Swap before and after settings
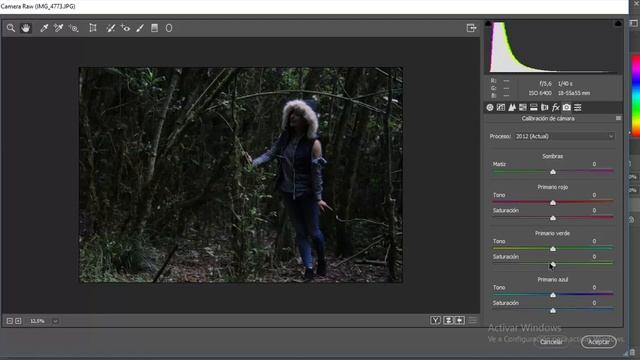Image resolution: width=640 pixels, height=360 pixels. tap(448, 320)
